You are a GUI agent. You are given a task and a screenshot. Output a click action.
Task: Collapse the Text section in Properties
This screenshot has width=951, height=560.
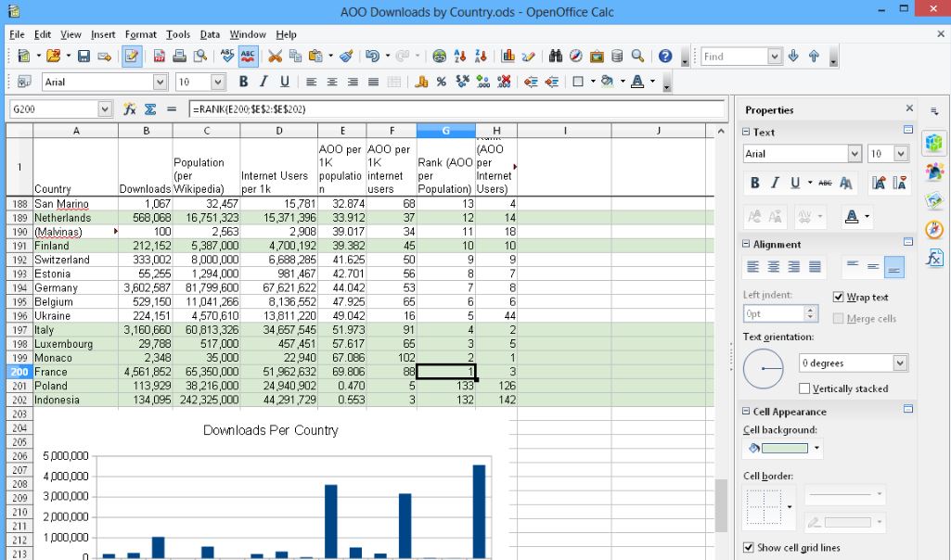click(747, 132)
